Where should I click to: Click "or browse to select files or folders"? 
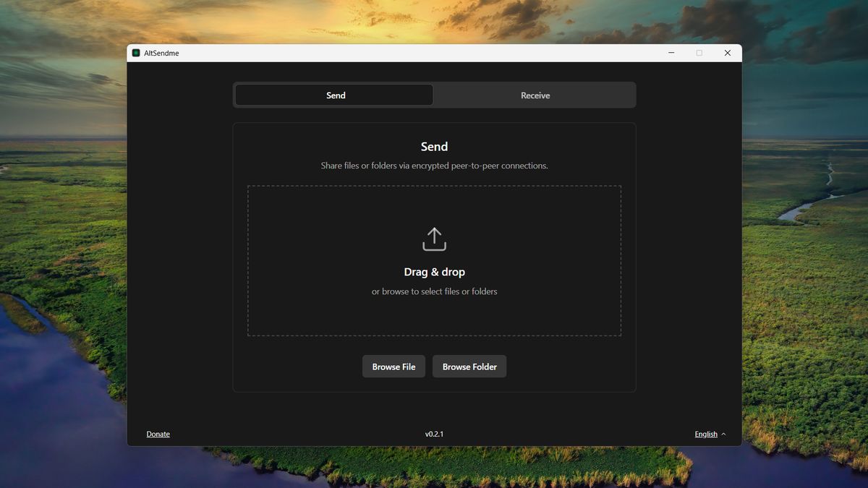(x=434, y=291)
